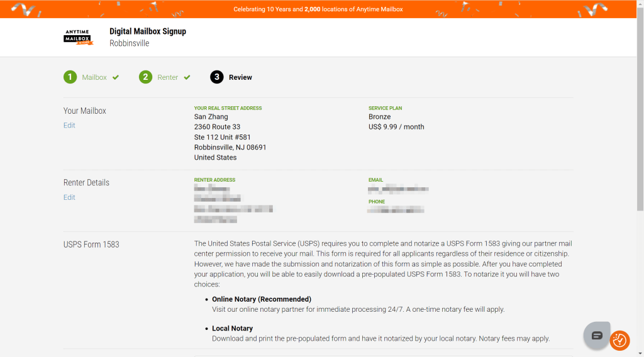Click the black number 3 circle
The image size is (644, 357).
[217, 77]
